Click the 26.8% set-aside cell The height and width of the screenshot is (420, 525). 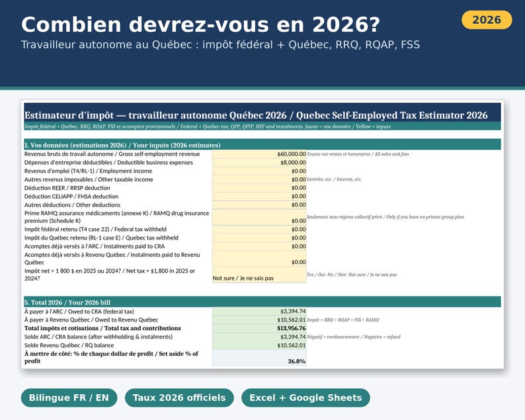(259, 357)
